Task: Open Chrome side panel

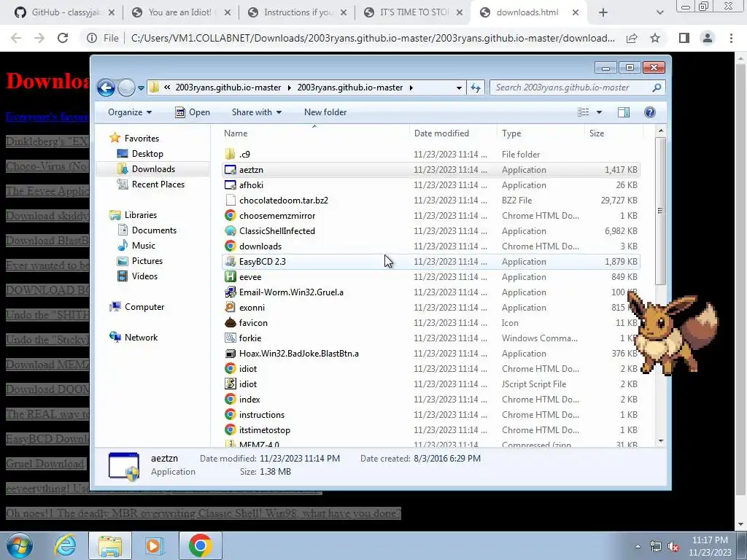Action: tap(684, 38)
